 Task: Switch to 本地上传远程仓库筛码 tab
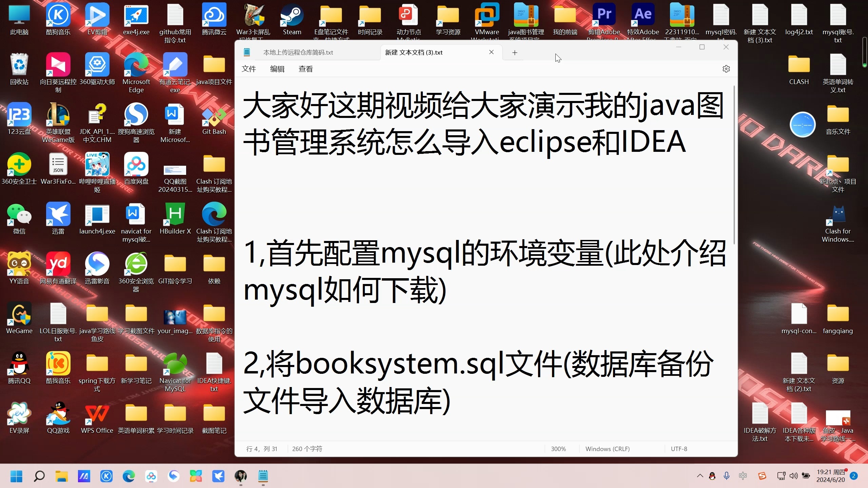point(298,53)
